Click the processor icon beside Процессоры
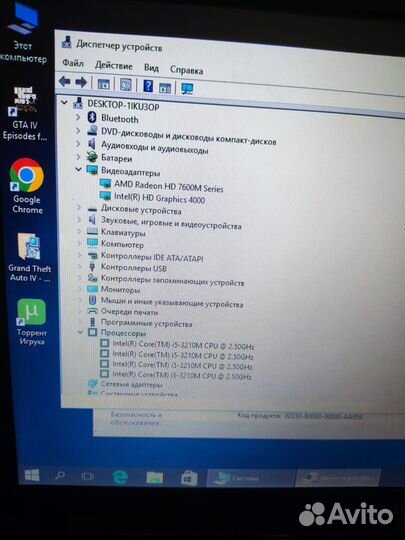 pyautogui.click(x=93, y=332)
